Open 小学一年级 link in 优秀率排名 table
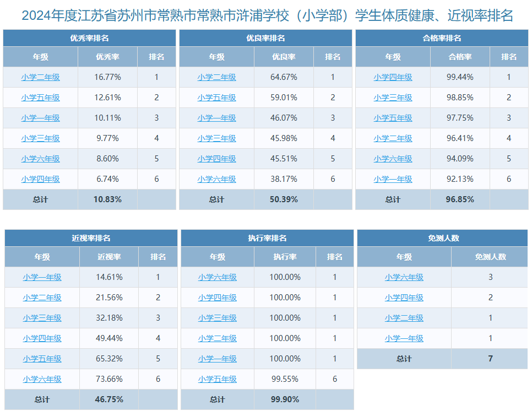The height and width of the screenshot is (416, 532). (40, 118)
